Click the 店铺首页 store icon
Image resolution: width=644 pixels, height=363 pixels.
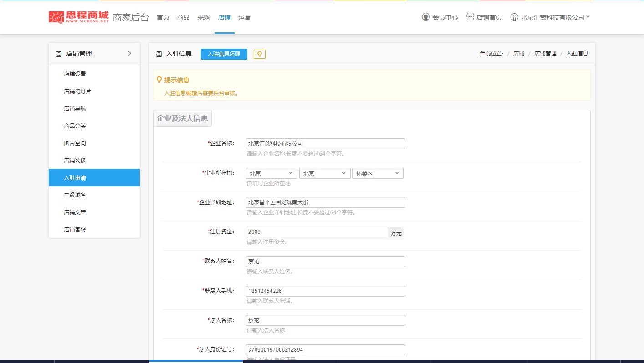click(x=470, y=17)
